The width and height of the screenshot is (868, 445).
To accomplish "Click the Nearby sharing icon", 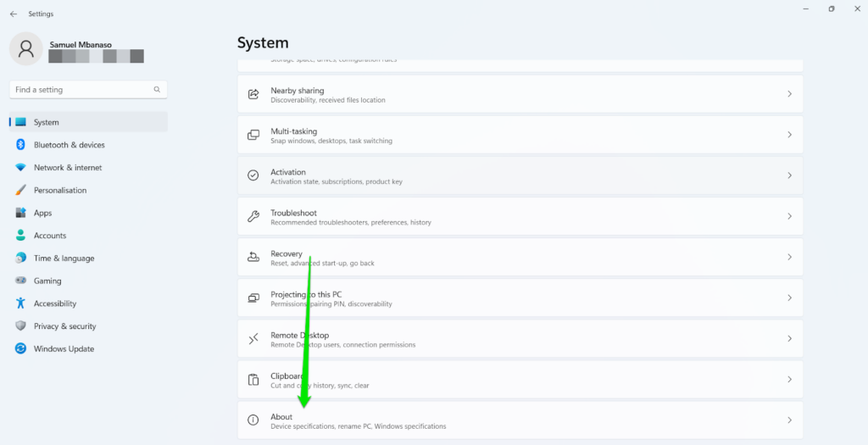I will pos(253,94).
